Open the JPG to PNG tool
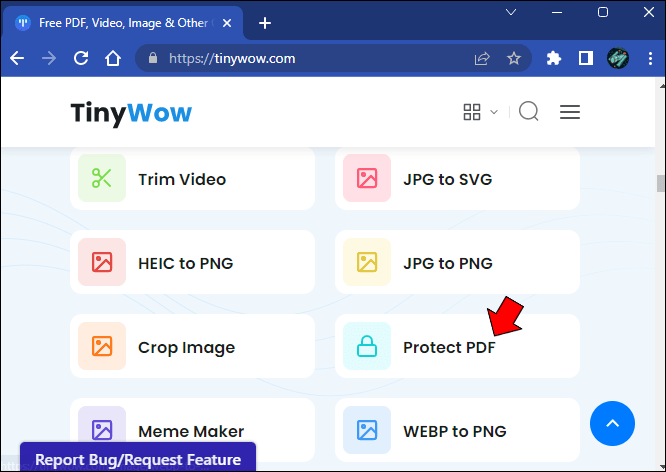 [x=457, y=262]
